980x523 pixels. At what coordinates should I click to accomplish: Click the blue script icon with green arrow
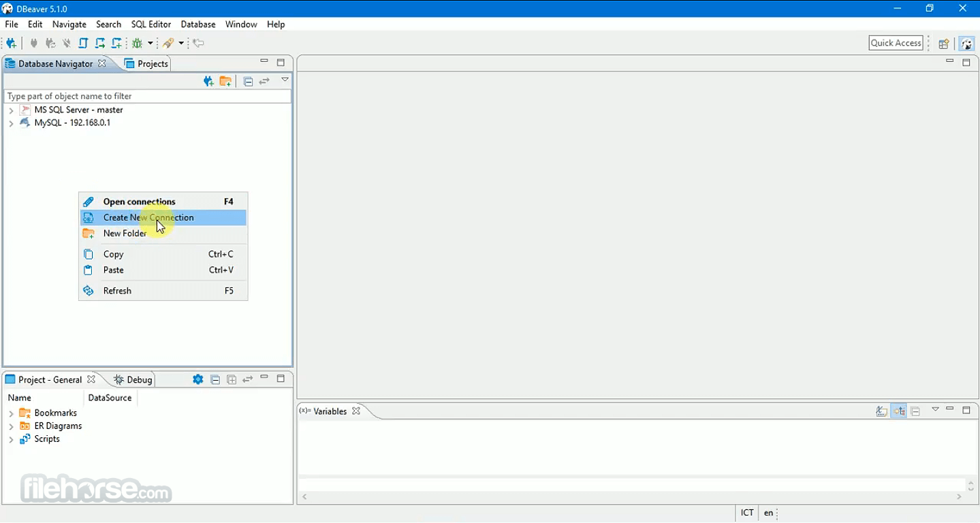[100, 43]
